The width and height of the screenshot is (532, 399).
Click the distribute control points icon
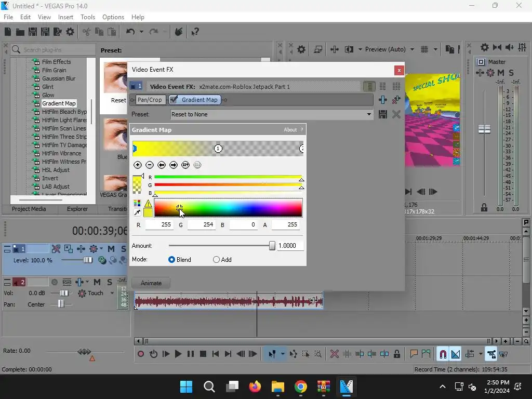pyautogui.click(x=185, y=165)
